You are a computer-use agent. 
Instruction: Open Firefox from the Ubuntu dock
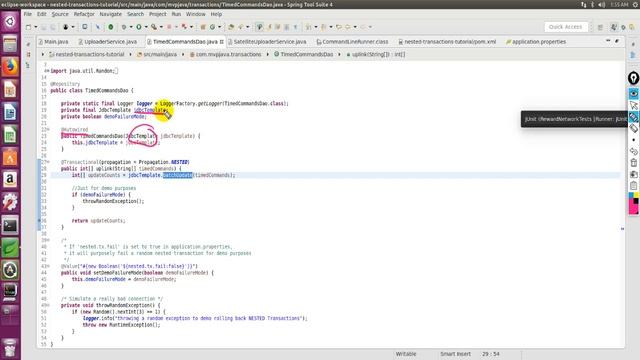tap(10, 67)
